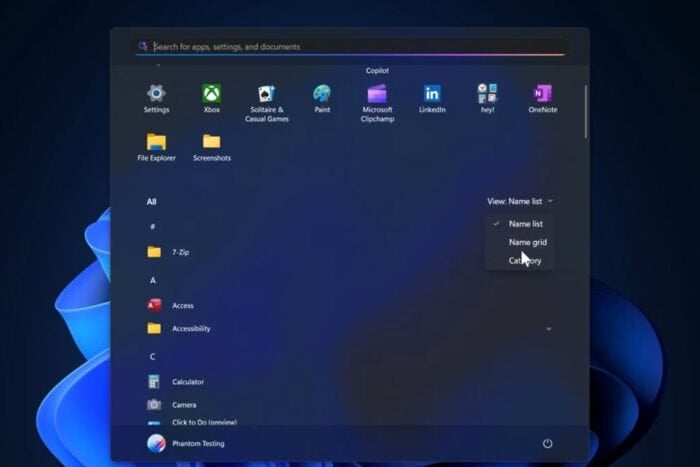Open File Explorer from pinned apps
The image size is (700, 467).
156,142
